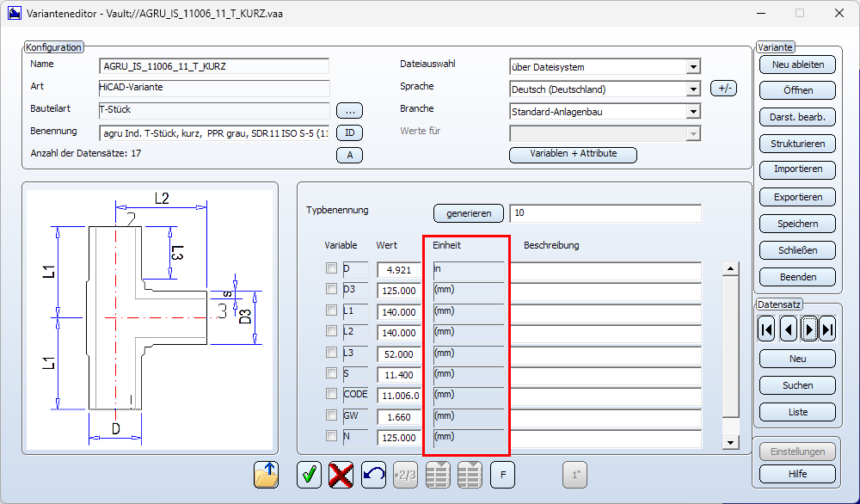Tick the checkbox for variable CODE
The image size is (860, 504).
[x=331, y=394]
